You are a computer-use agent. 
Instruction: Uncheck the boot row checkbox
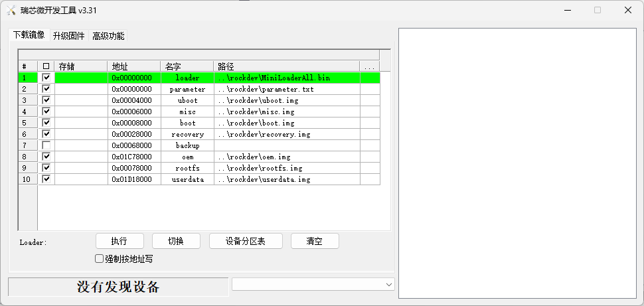point(46,122)
